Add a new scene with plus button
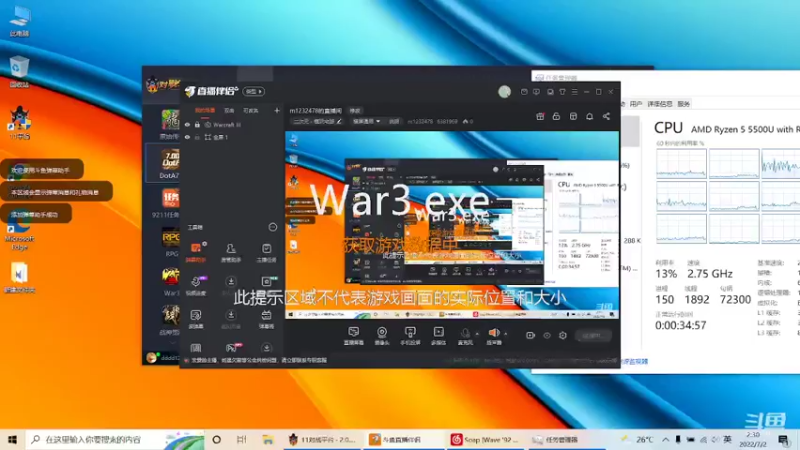Viewport: 800px width, 450px height. [x=277, y=110]
